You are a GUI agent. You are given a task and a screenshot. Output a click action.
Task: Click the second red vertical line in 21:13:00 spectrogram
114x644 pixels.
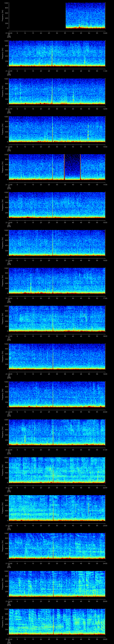(80, 167)
